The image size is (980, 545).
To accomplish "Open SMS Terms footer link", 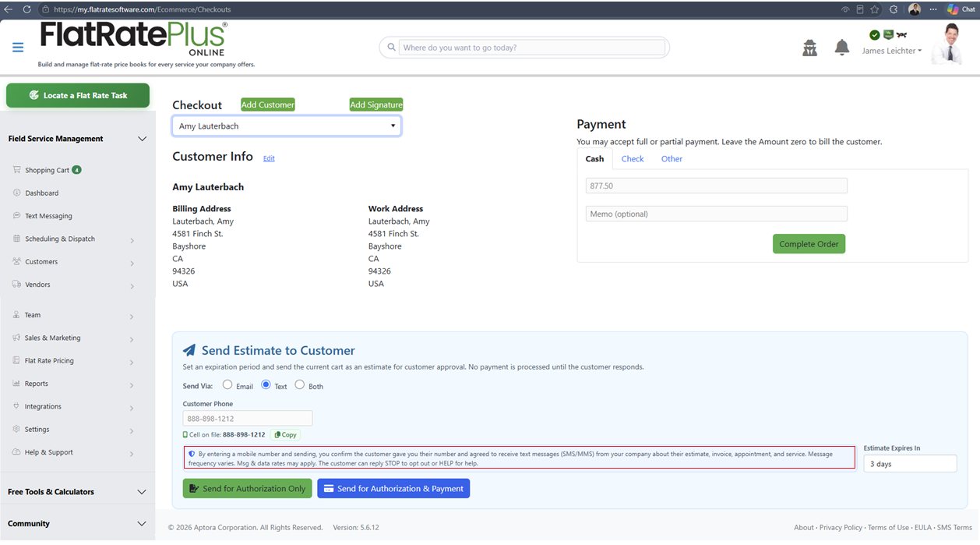I will tap(954, 528).
